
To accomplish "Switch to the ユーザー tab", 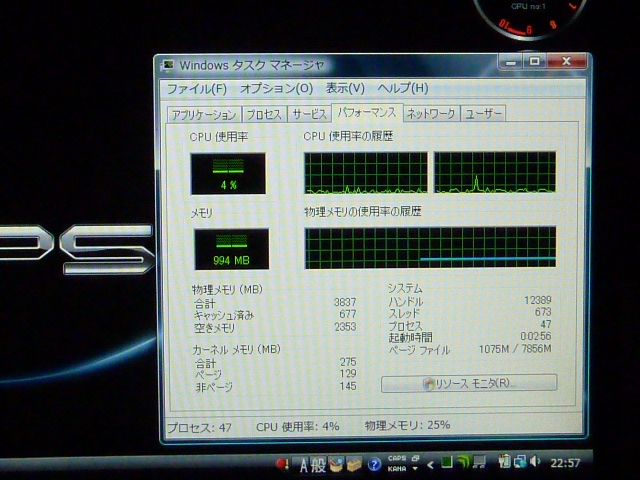I will coord(483,113).
